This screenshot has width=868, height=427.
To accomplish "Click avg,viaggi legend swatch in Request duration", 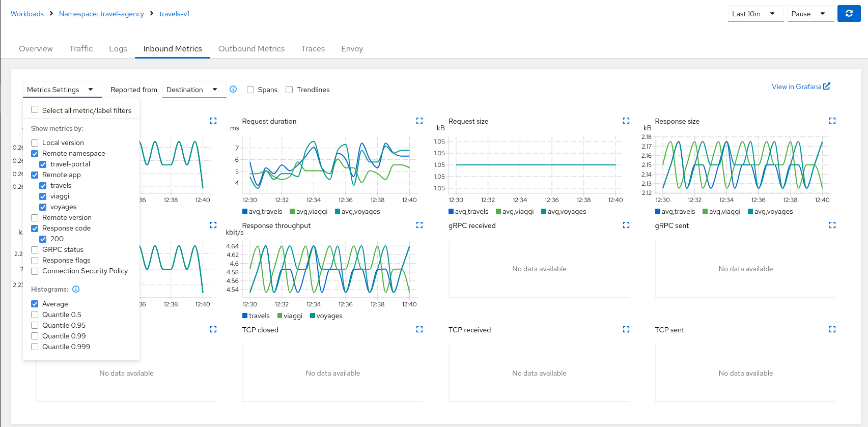I will click(x=292, y=212).
